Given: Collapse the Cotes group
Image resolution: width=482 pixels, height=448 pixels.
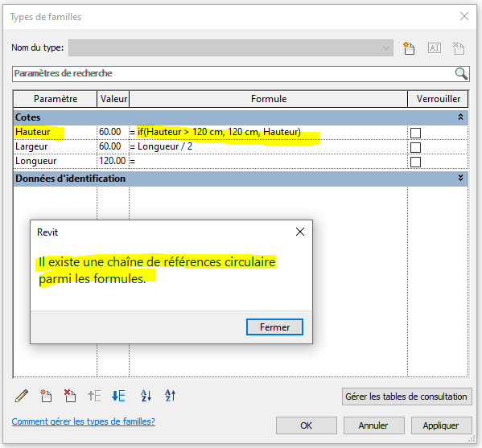Looking at the screenshot, I should [460, 117].
